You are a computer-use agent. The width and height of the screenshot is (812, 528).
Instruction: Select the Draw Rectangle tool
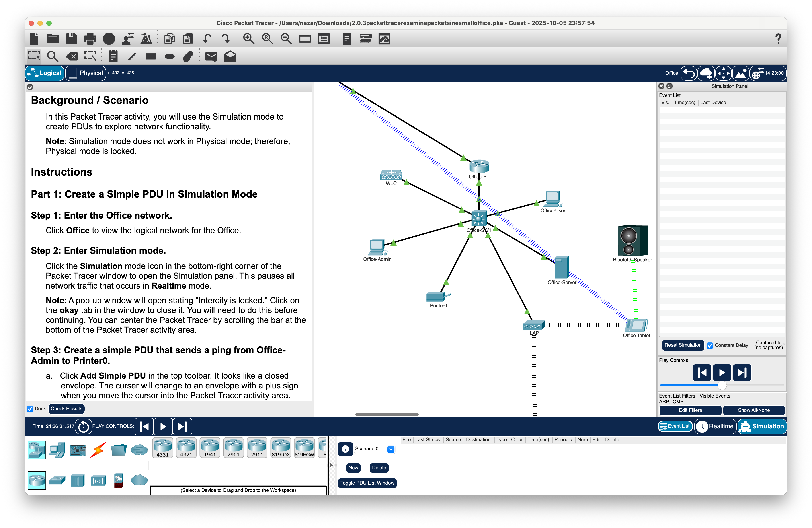[151, 56]
